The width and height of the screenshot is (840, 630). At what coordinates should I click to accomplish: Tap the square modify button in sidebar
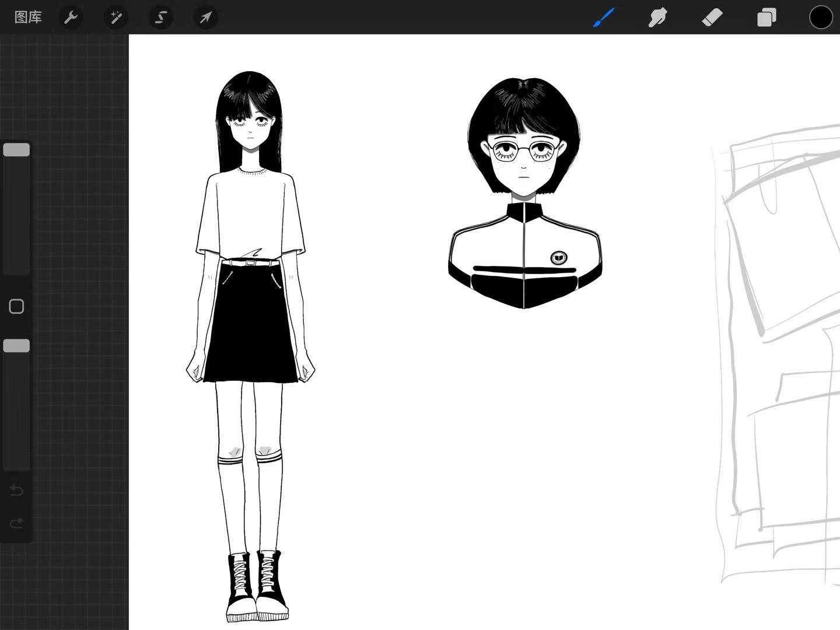point(16,306)
